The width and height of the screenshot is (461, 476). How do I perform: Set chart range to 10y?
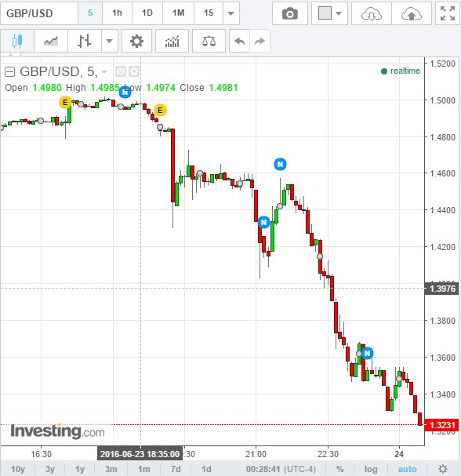point(18,469)
